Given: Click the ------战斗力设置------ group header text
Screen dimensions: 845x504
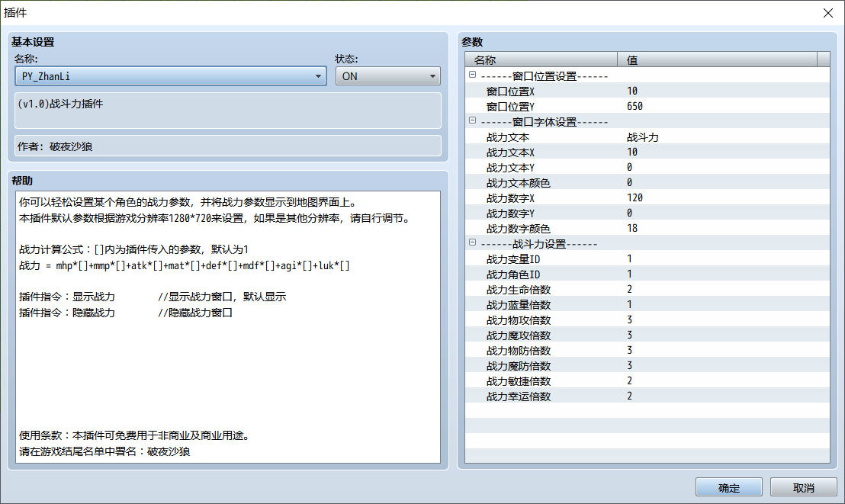Looking at the screenshot, I should click(539, 244).
